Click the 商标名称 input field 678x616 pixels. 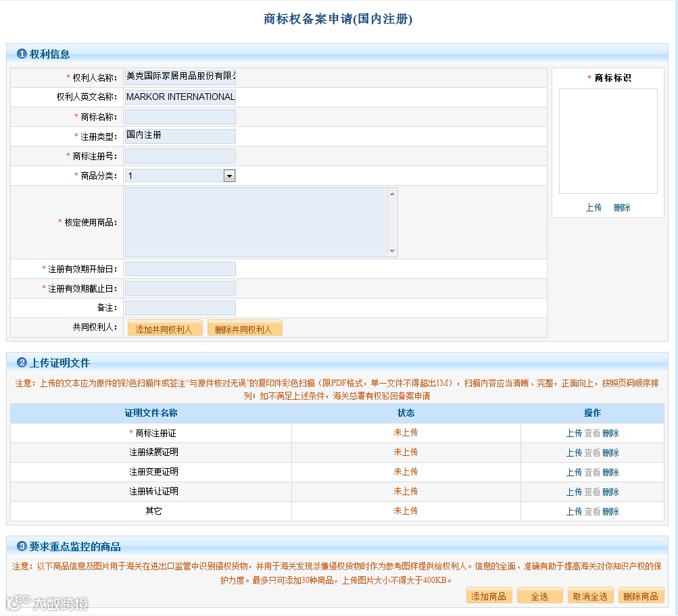click(179, 116)
